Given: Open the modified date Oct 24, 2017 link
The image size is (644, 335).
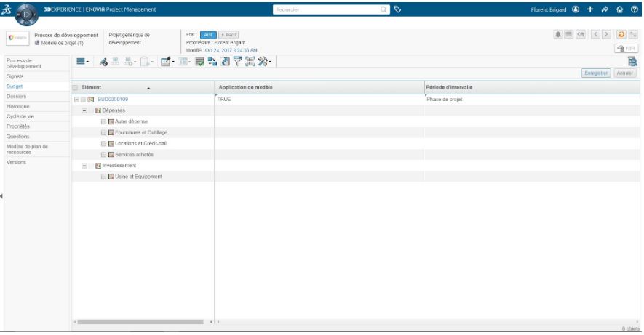Looking at the screenshot, I should pos(231,50).
